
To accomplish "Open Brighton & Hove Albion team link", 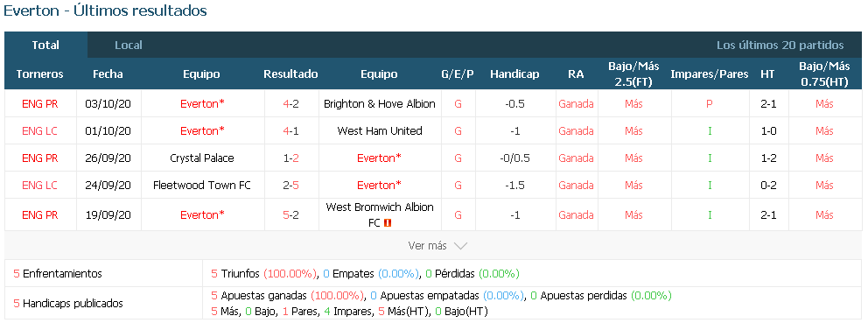I will point(380,103).
